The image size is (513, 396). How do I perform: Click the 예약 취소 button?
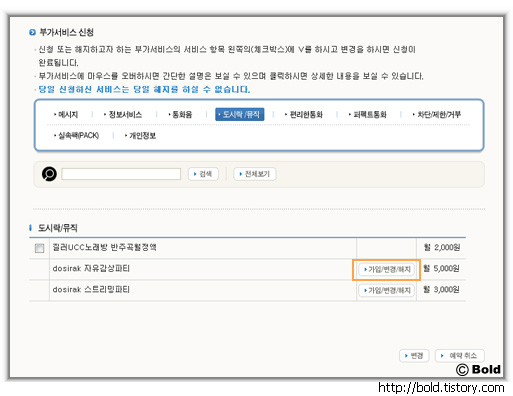[x=460, y=356]
